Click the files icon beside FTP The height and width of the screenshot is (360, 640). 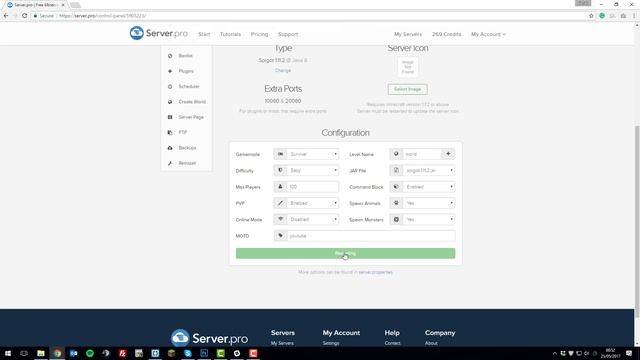(x=170, y=132)
